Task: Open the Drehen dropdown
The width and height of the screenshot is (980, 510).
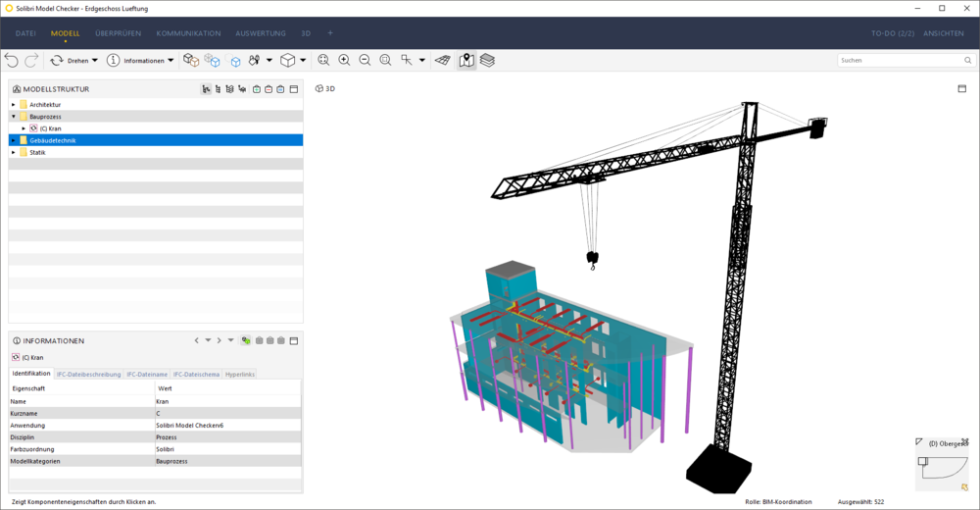Action: [x=95, y=61]
